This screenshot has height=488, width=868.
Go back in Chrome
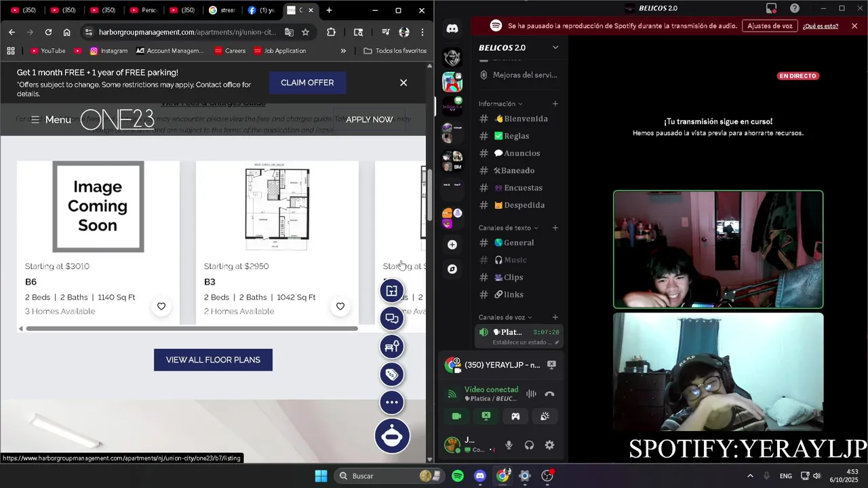[12, 32]
